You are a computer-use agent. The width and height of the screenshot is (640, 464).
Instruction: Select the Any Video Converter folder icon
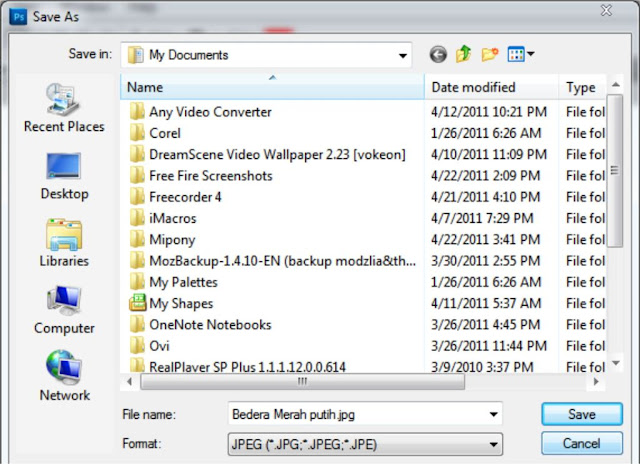tap(137, 111)
